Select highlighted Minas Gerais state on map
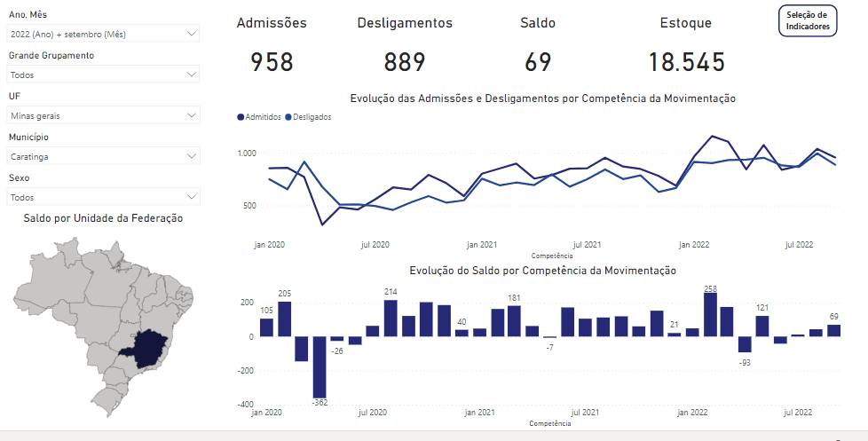The height and width of the screenshot is (441, 868). click(x=148, y=346)
